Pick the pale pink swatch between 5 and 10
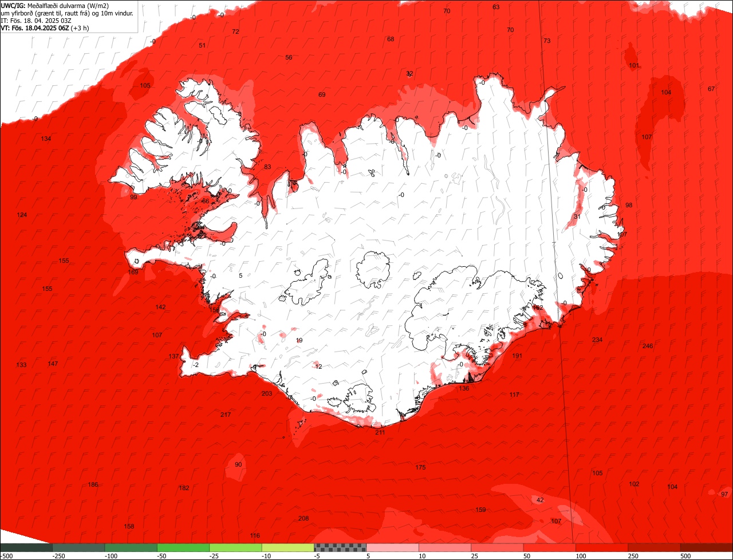This screenshot has width=733, height=560. 393,547
